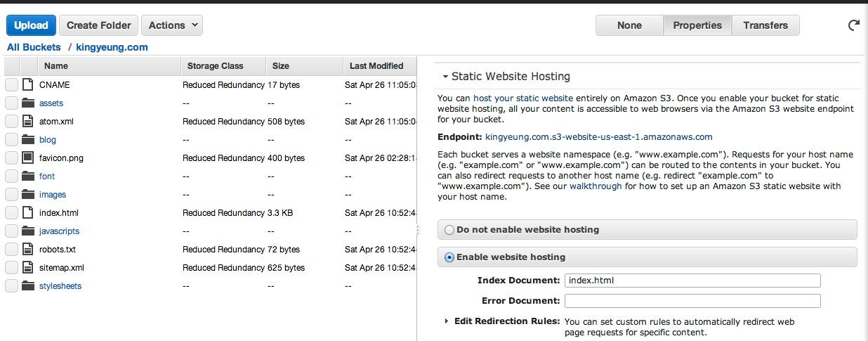The width and height of the screenshot is (868, 341).
Task: Tick the checkbox for index.html
Action: 11,212
